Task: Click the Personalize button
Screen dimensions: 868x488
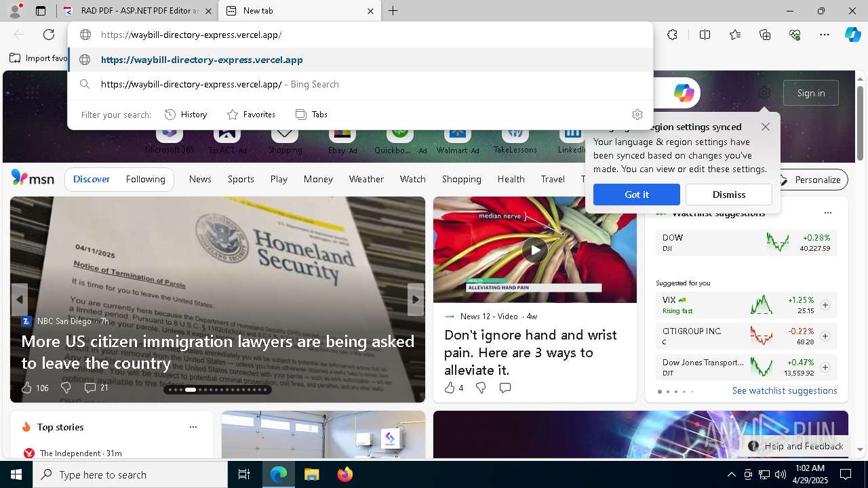Action: pyautogui.click(x=810, y=180)
